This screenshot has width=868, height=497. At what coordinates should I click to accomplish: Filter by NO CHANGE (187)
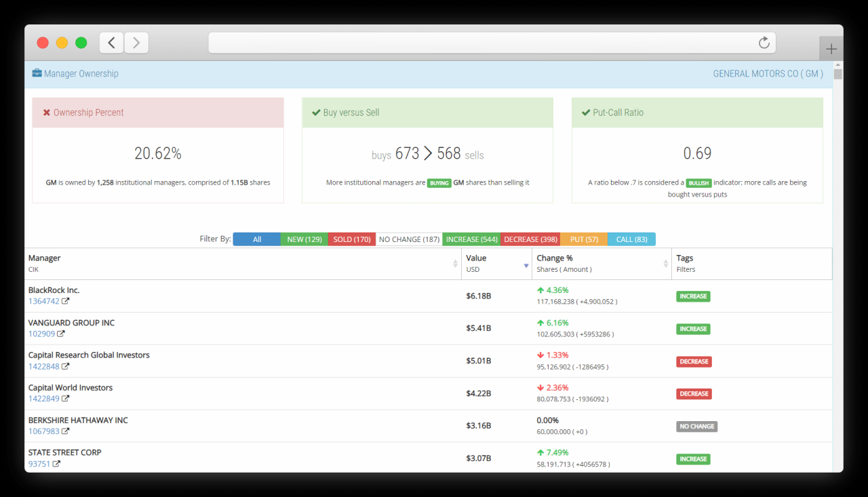tap(409, 239)
